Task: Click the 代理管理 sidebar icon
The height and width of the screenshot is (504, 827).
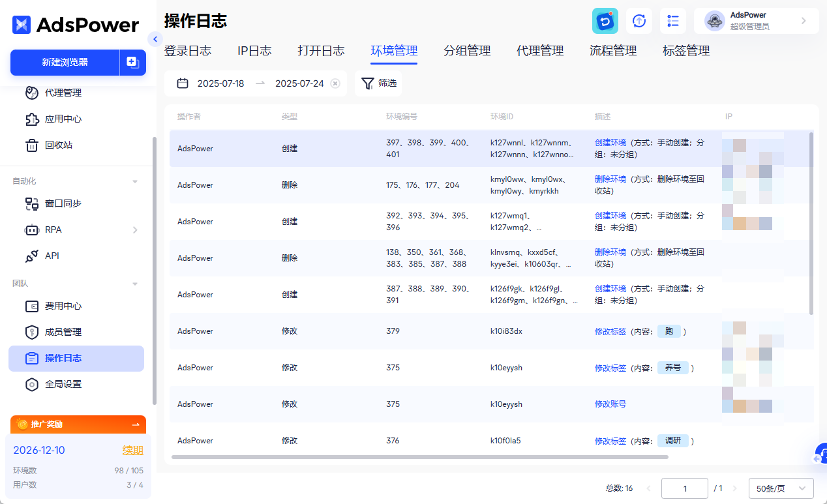Action: [x=32, y=93]
